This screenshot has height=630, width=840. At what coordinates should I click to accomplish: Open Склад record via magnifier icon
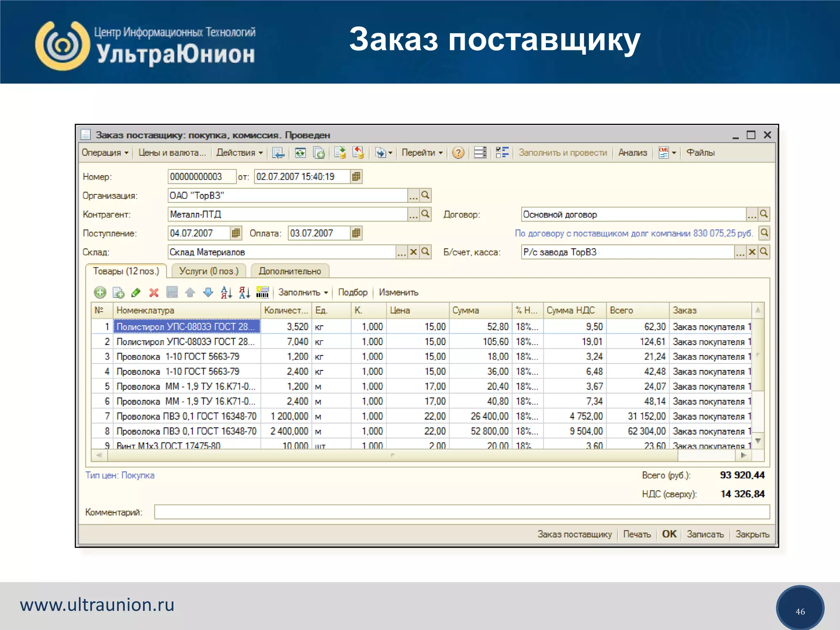point(425,252)
